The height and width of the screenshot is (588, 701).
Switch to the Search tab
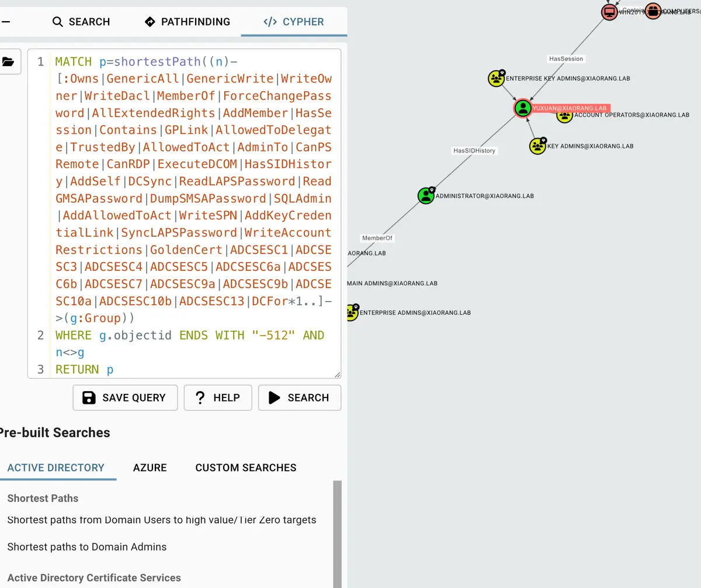81,22
